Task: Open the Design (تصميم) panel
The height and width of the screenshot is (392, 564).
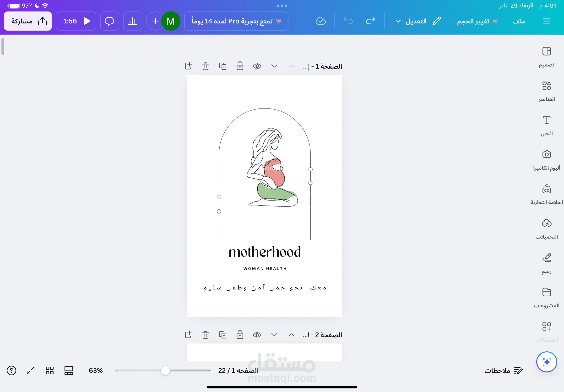Action: (x=547, y=57)
